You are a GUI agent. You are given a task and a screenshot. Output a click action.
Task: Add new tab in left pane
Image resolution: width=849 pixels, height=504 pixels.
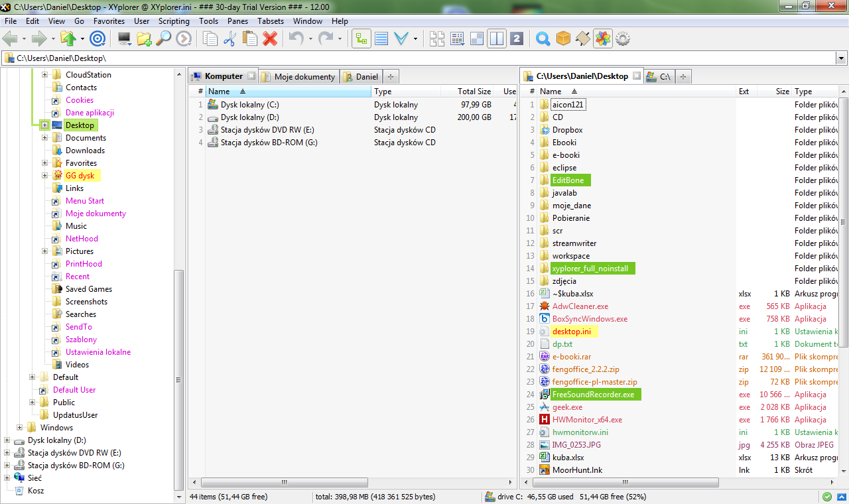pos(391,76)
